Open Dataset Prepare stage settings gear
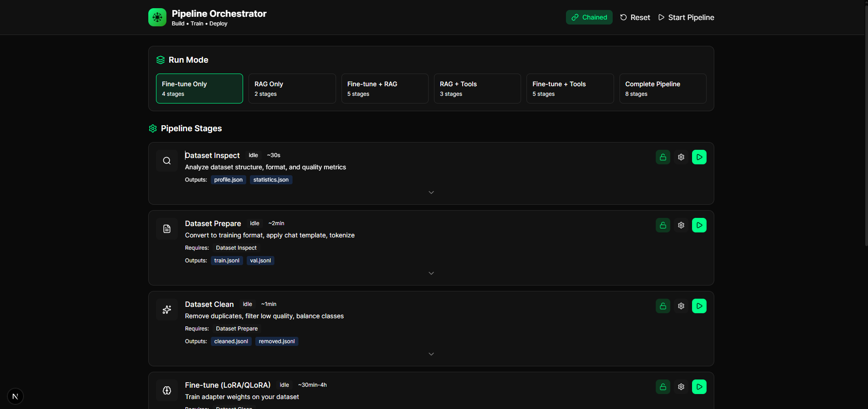868x409 pixels. click(x=681, y=225)
